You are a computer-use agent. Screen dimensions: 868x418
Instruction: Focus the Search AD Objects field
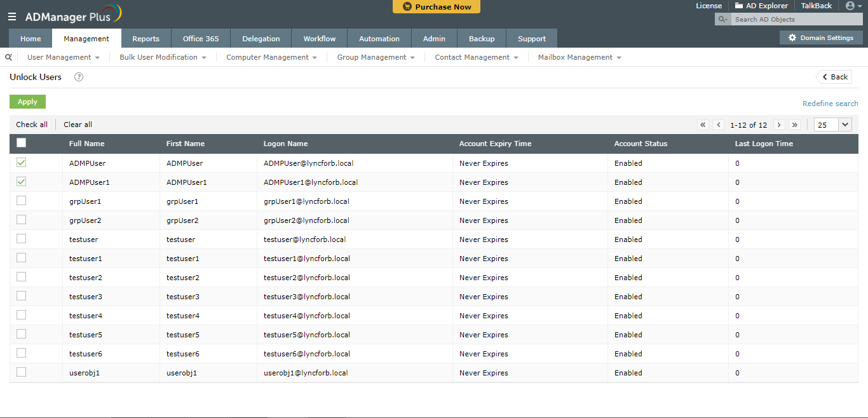pyautogui.click(x=797, y=19)
